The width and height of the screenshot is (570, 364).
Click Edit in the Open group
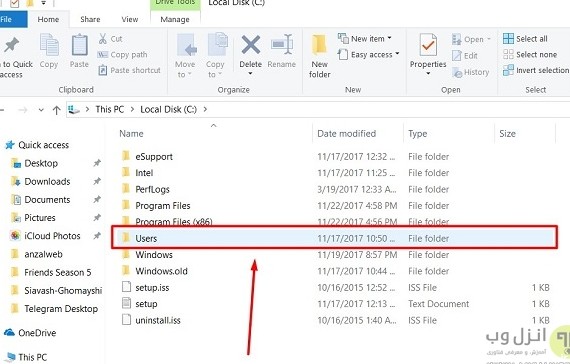pos(465,56)
